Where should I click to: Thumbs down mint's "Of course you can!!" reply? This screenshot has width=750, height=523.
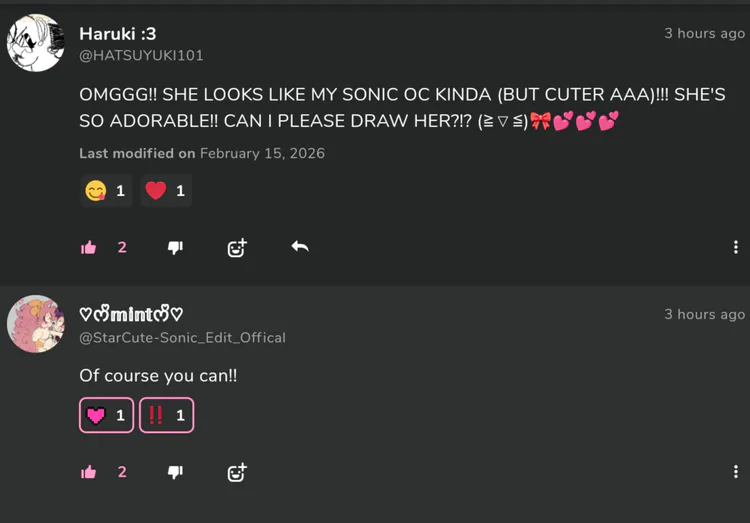click(x=175, y=472)
